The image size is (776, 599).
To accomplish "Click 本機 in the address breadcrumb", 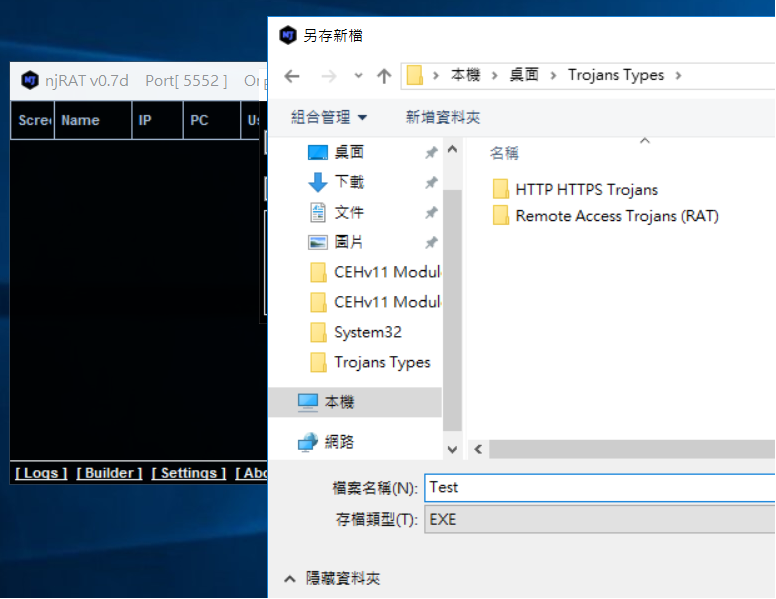I will [x=465, y=75].
